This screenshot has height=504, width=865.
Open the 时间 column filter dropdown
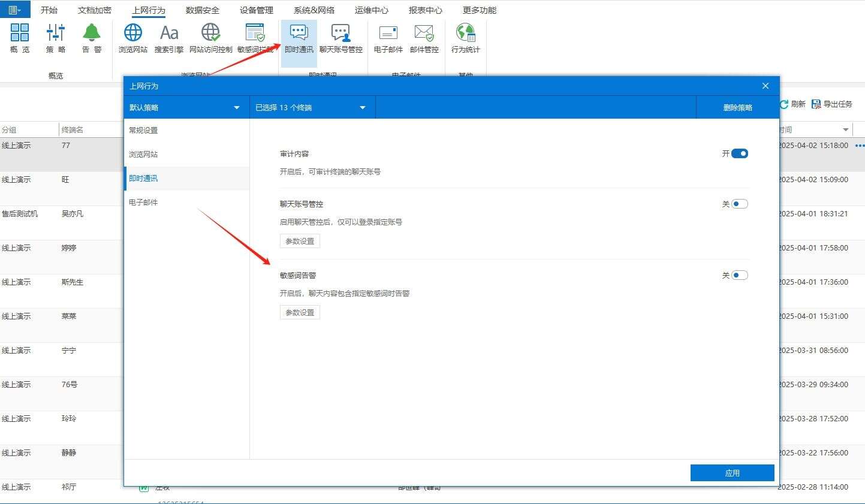click(x=845, y=129)
